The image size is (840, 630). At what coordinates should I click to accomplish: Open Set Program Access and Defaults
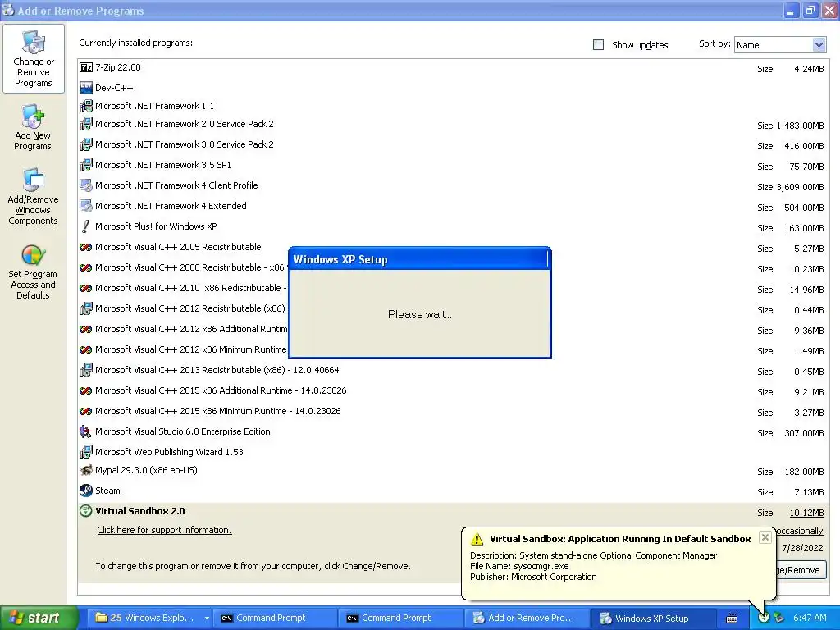(33, 271)
